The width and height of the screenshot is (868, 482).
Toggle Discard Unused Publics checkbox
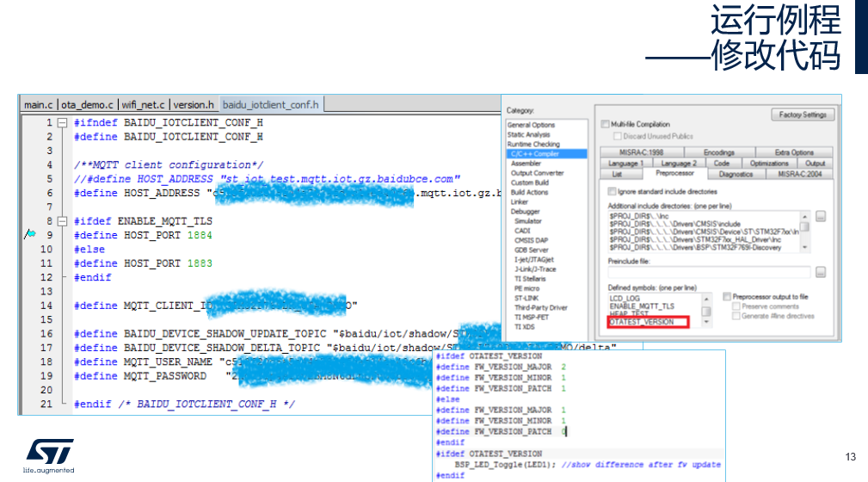(617, 136)
